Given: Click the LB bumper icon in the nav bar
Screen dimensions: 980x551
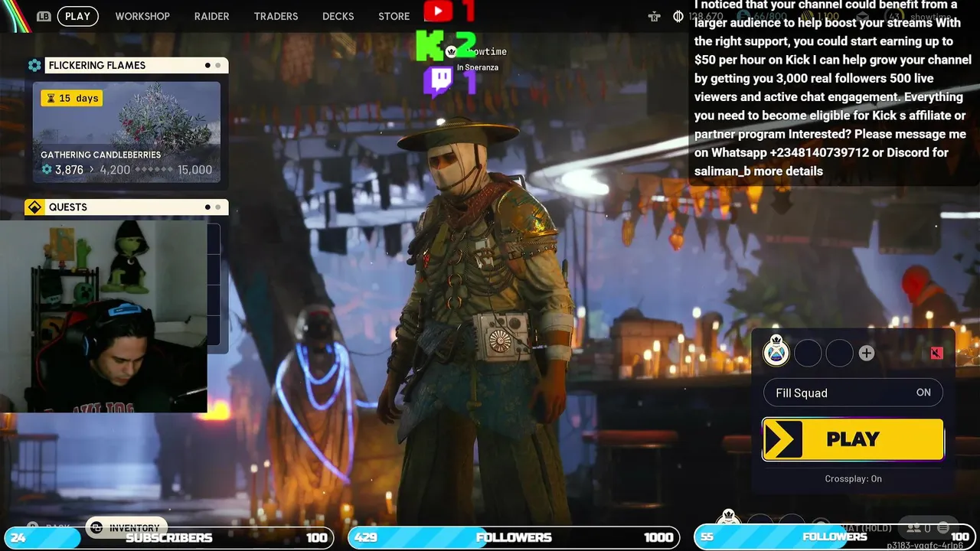Looking at the screenshot, I should click(44, 16).
